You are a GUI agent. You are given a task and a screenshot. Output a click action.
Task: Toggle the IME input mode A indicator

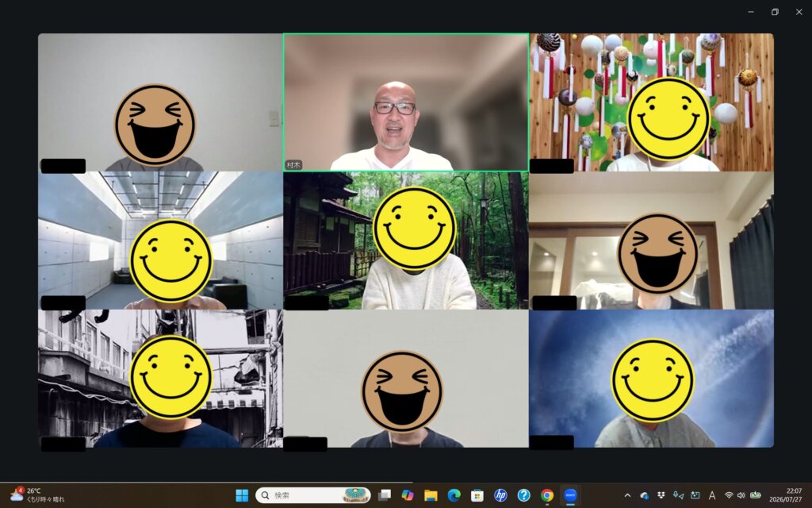(x=712, y=495)
